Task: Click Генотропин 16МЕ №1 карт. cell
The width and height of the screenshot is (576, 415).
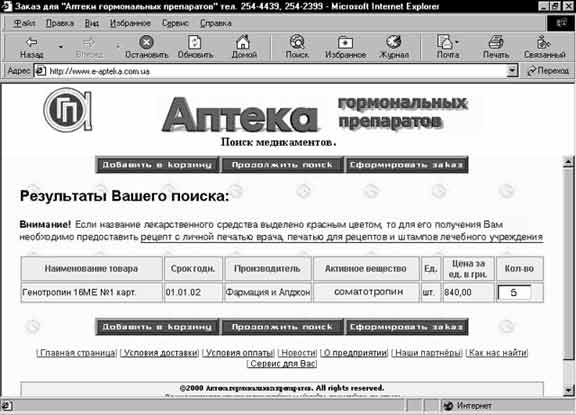Action: 91,292
